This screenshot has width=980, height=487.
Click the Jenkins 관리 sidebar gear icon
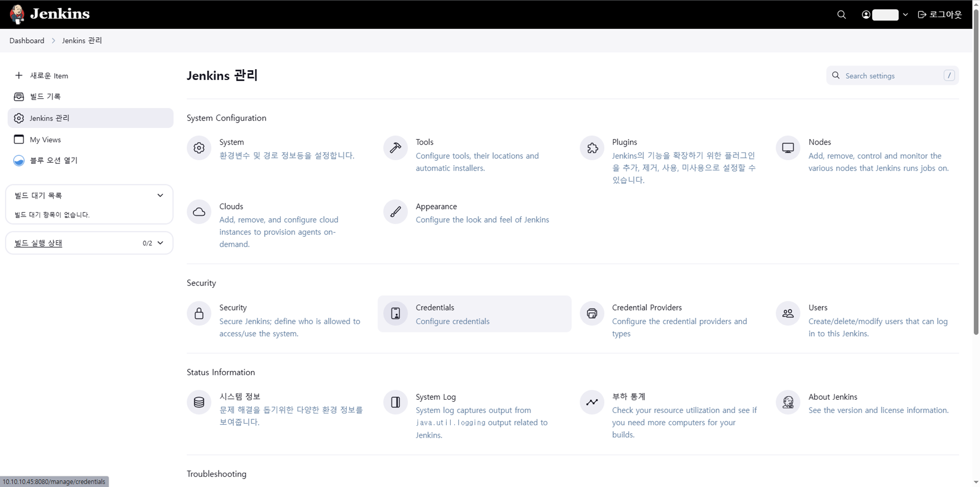[19, 118]
